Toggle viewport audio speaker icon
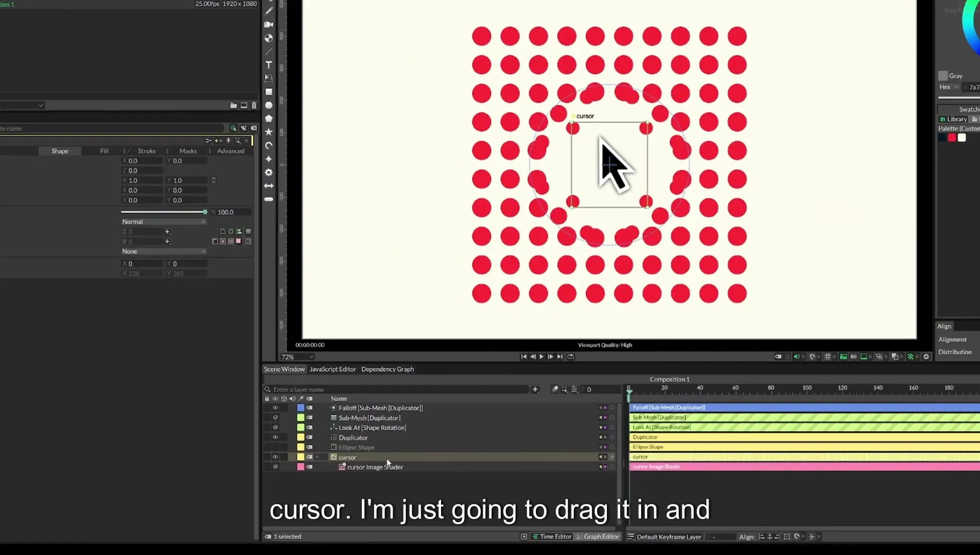This screenshot has width=980, height=555. pyautogui.click(x=796, y=357)
